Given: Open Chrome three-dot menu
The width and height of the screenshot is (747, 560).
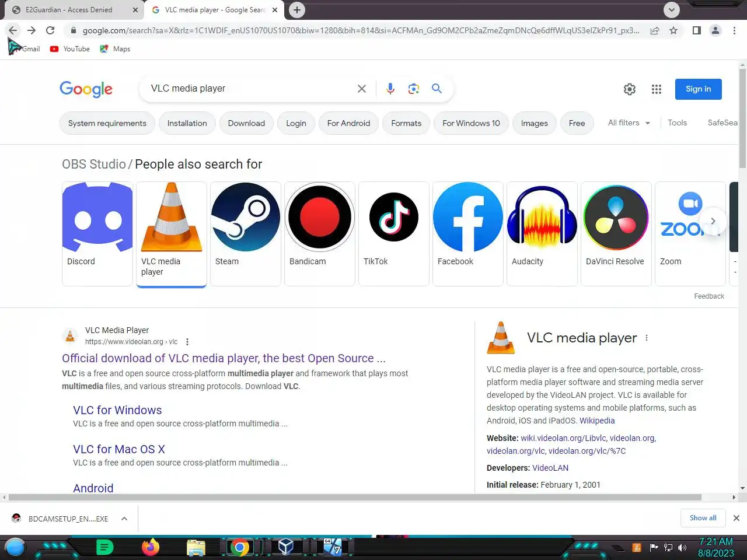Looking at the screenshot, I should click(734, 30).
